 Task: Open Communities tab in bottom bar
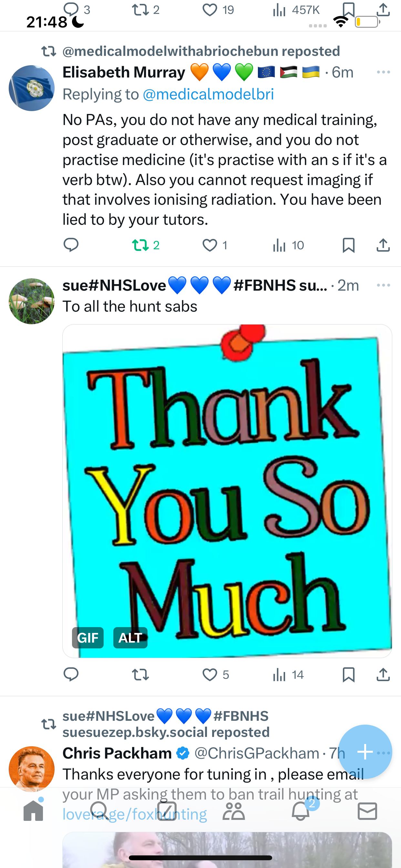click(x=233, y=811)
